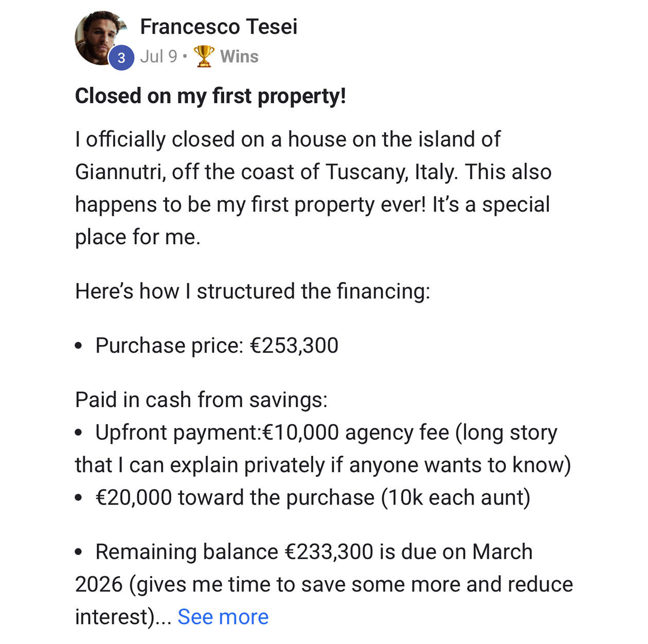
Task: Click the "Here's how I structured the financing" line
Action: point(253,291)
